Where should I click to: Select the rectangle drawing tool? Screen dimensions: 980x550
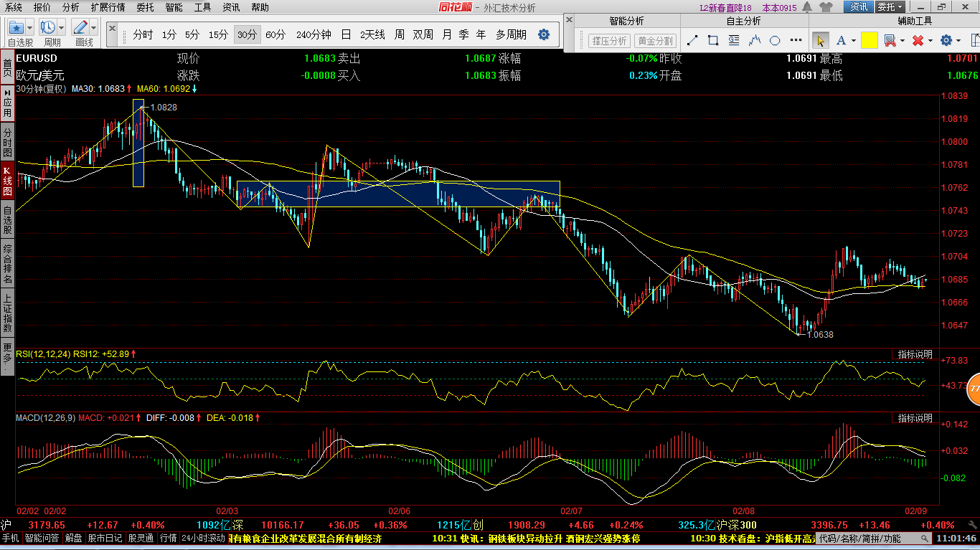coord(713,40)
